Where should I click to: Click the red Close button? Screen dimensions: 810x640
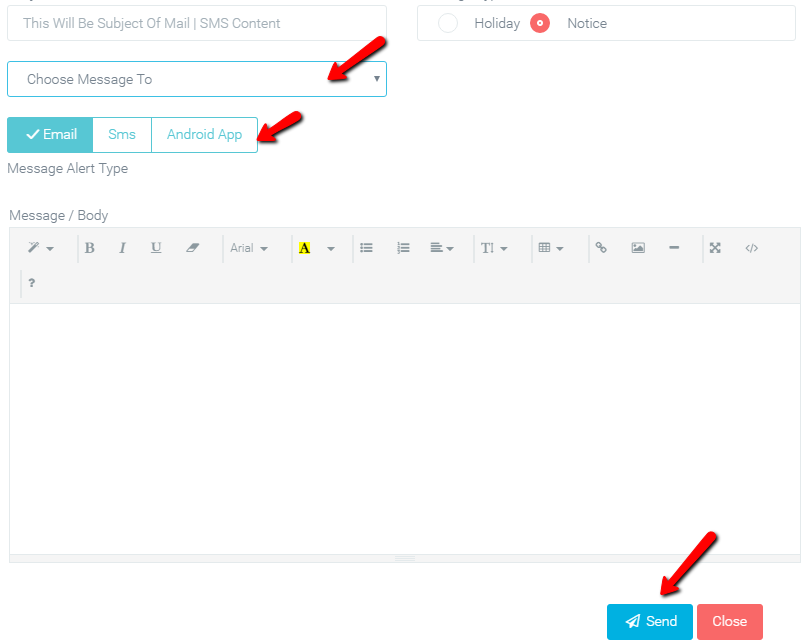[x=729, y=621]
